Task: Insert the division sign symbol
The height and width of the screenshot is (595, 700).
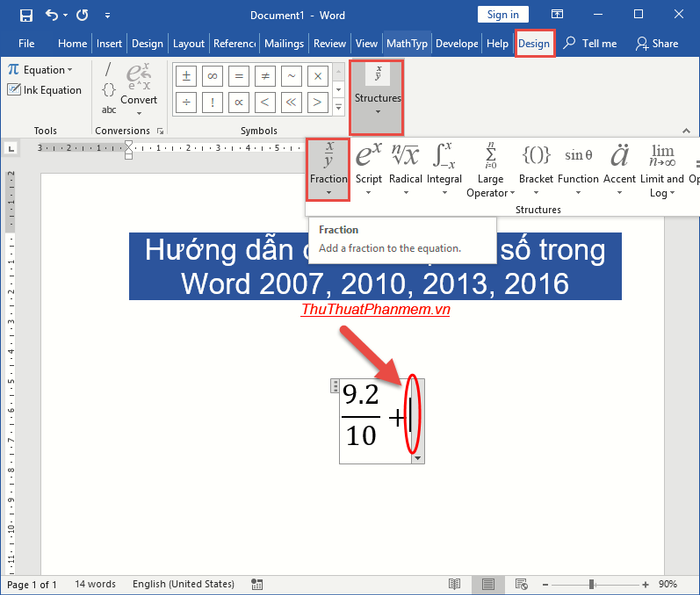Action: [185, 102]
